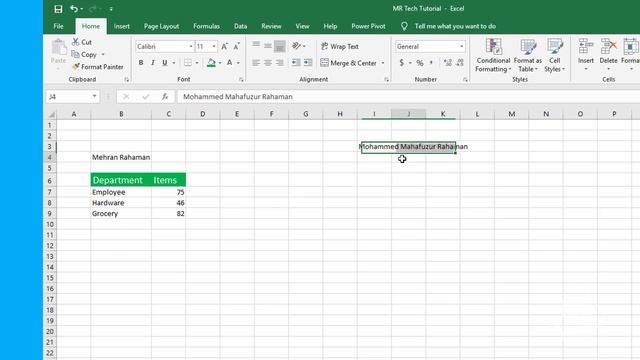Center text horizontally

268,63
